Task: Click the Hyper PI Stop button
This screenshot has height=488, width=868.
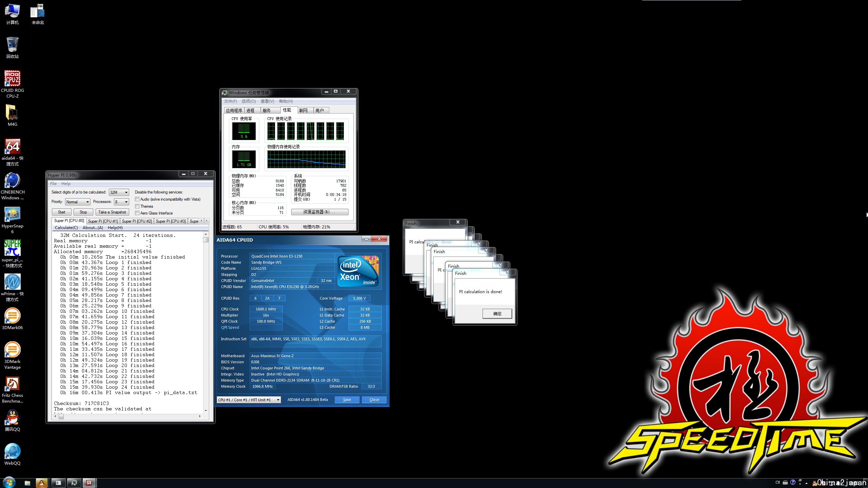Action: pyautogui.click(x=83, y=212)
